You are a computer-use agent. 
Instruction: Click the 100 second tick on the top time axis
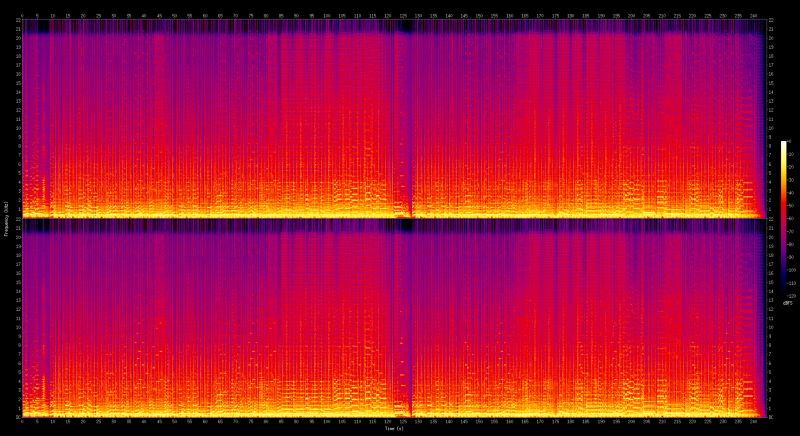point(327,15)
